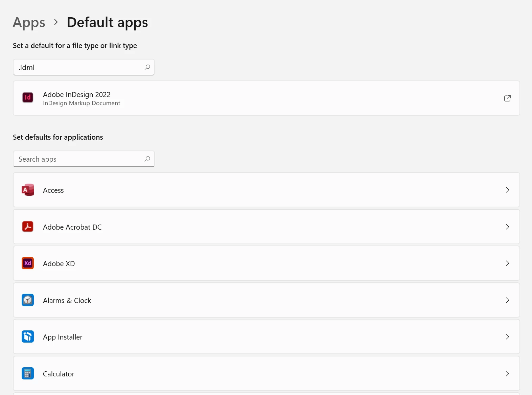The height and width of the screenshot is (395, 532).
Task: Expand the Adobe Acrobat DC chevron
Action: coord(507,227)
